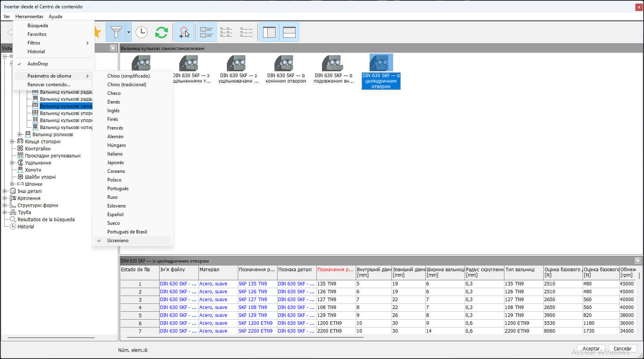Image resolution: width=644 pixels, height=359 pixels.
Task: Toggle the tree panel layout icon
Action: click(x=269, y=32)
